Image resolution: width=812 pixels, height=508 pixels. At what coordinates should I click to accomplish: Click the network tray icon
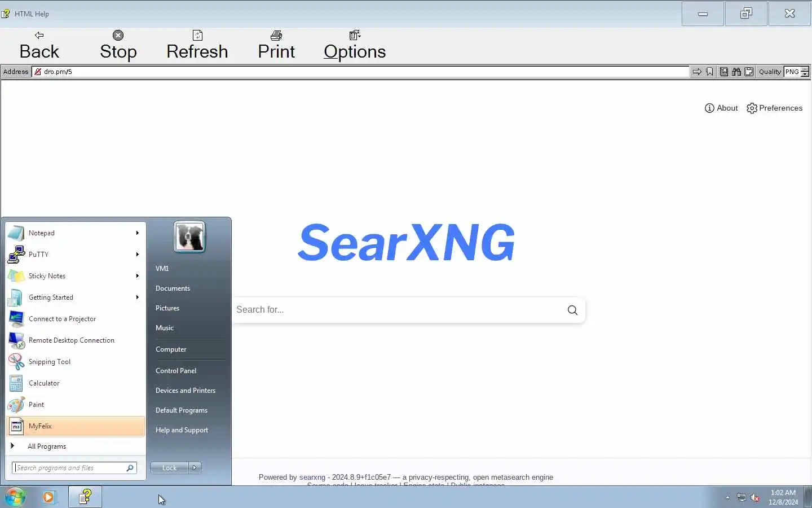[742, 497]
